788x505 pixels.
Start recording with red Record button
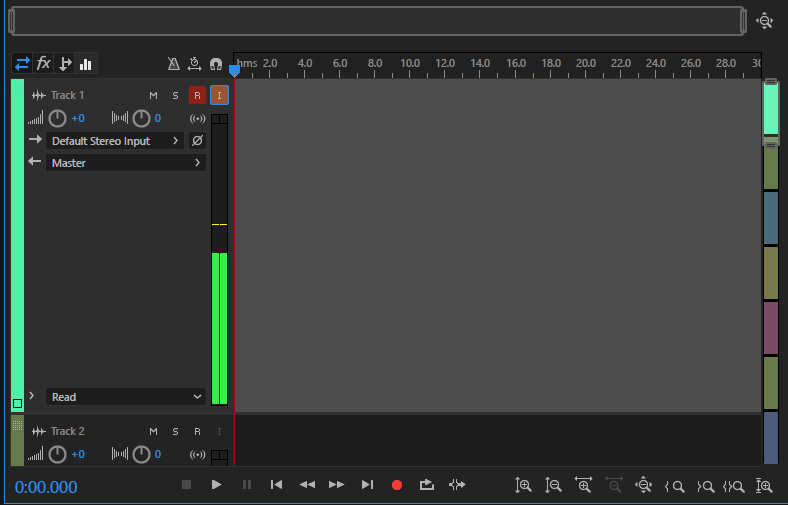[397, 485]
